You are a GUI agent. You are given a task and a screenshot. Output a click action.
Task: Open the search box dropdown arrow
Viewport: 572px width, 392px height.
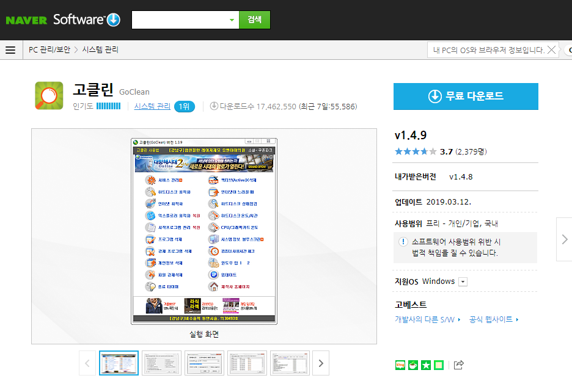[232, 20]
